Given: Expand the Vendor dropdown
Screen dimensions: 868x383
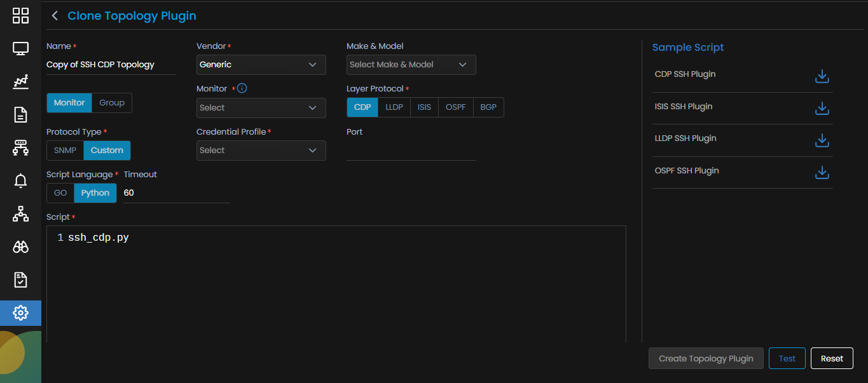Looking at the screenshot, I should (261, 65).
